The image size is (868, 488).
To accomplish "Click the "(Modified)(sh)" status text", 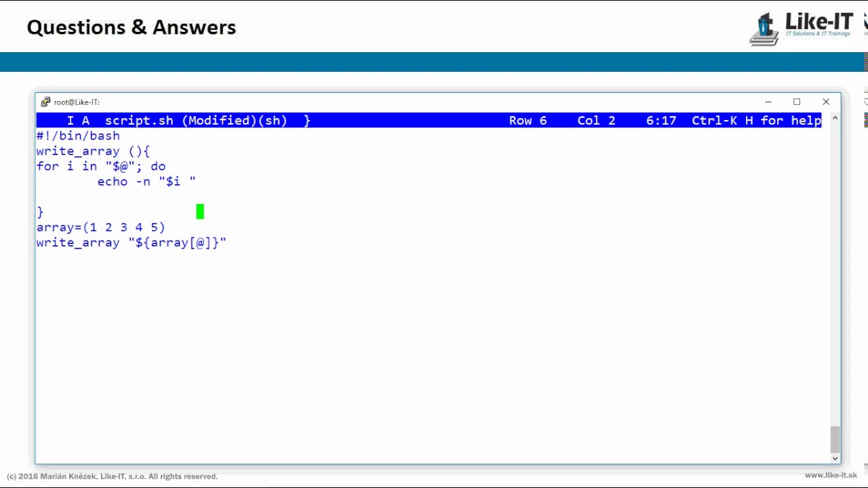I will coord(234,121).
